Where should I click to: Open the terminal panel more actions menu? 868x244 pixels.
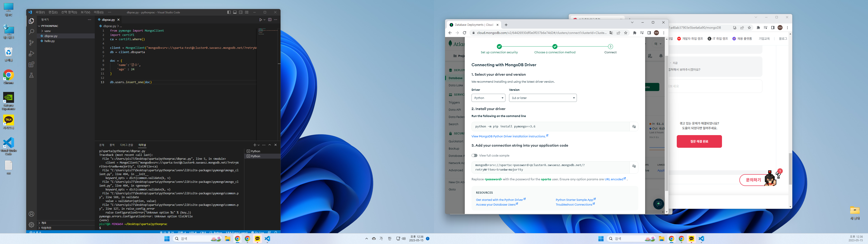pyautogui.click(x=264, y=145)
